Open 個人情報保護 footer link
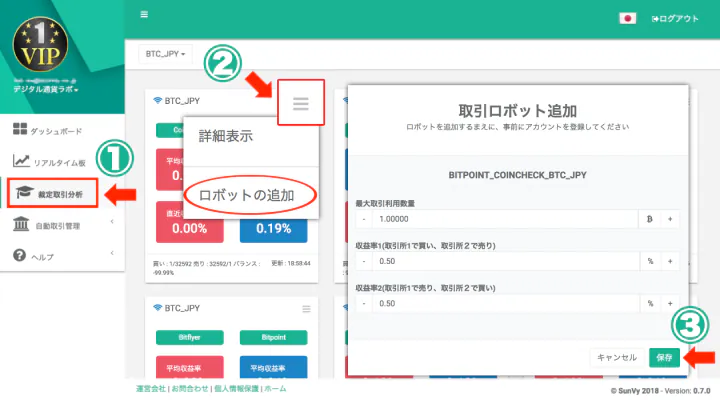Viewport: 720px width, 400px height. (x=236, y=389)
